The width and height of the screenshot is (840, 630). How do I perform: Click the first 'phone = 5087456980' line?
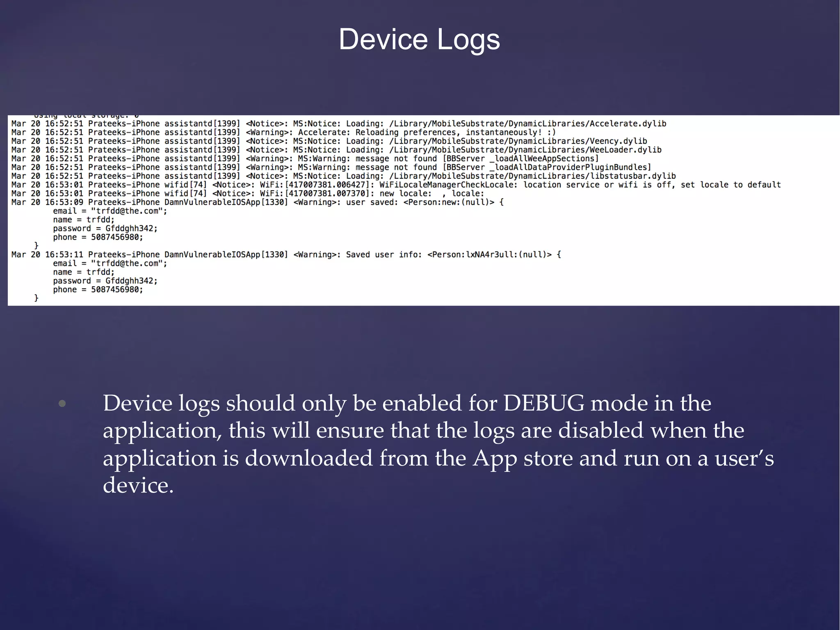click(98, 237)
